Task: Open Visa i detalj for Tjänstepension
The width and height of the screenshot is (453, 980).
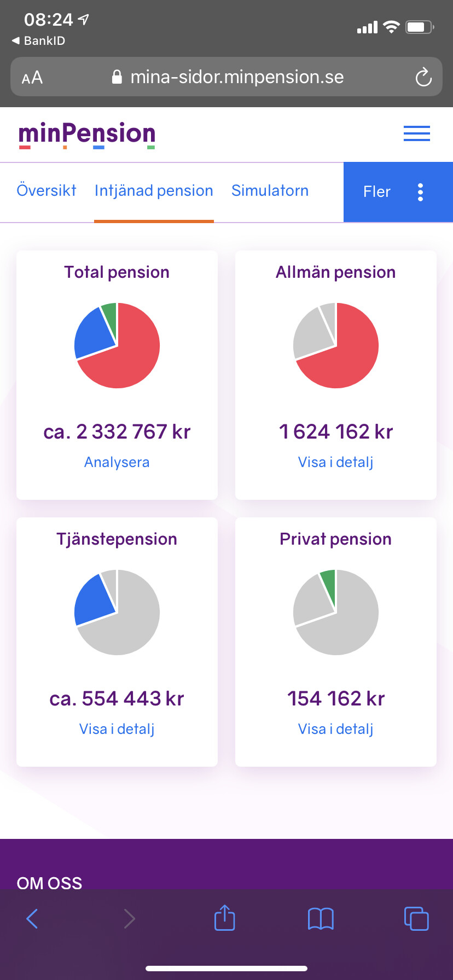Action: (x=117, y=729)
